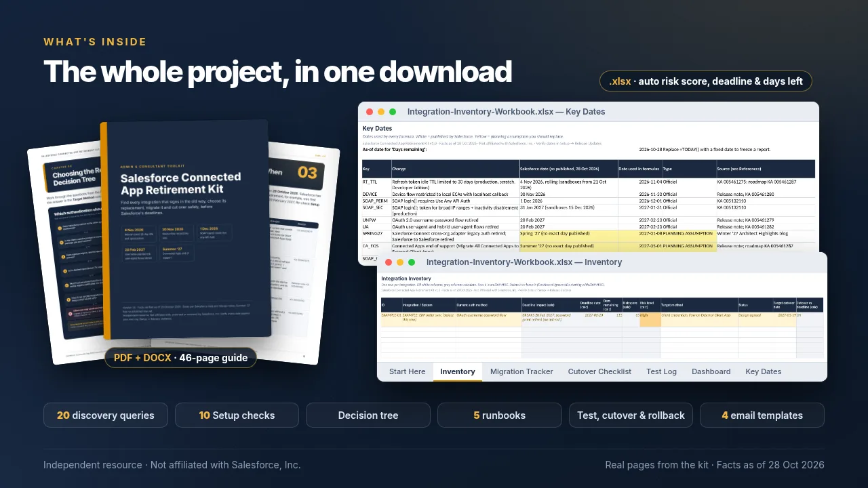The image size is (868, 488).
Task: Open the Dashboard sheet tab
Action: (x=711, y=371)
